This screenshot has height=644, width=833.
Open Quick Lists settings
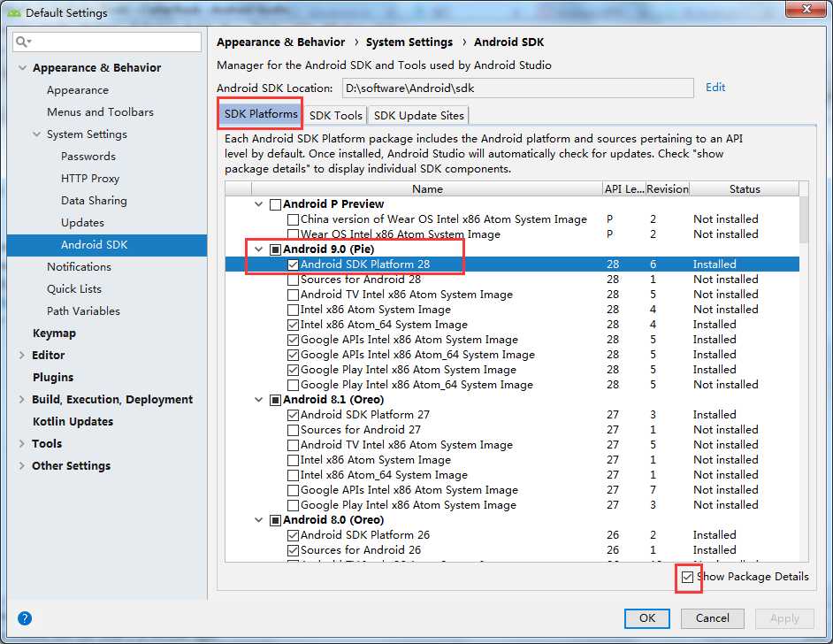(74, 289)
